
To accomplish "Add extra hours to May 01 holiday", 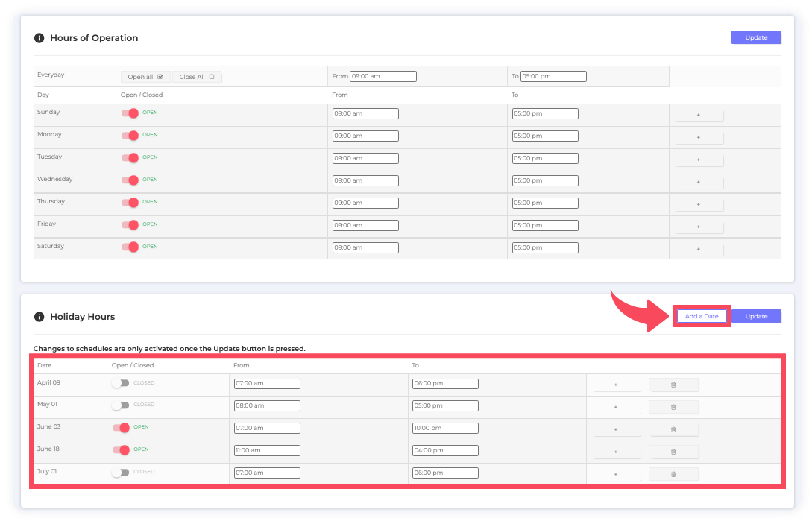I will [x=617, y=407].
